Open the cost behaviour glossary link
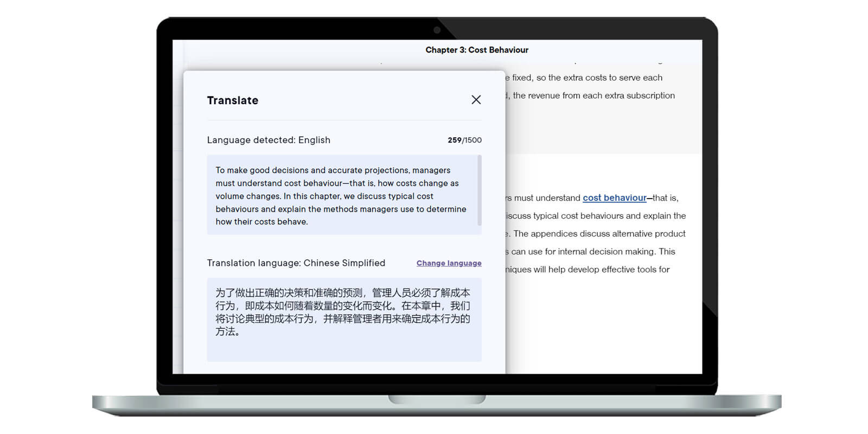 pyautogui.click(x=614, y=198)
